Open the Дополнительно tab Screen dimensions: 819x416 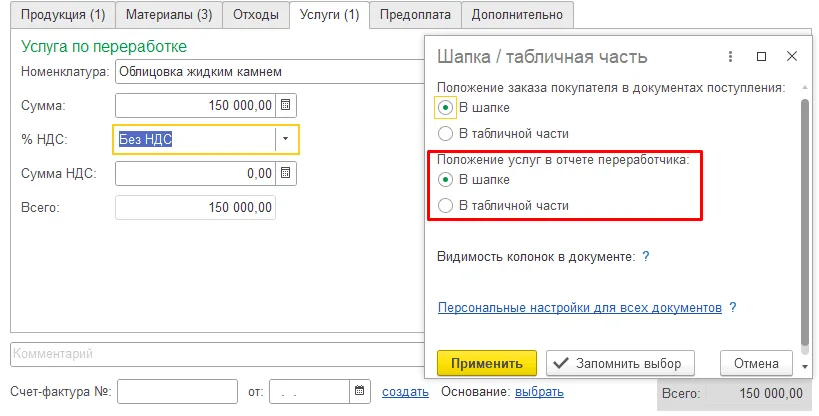[x=517, y=15]
